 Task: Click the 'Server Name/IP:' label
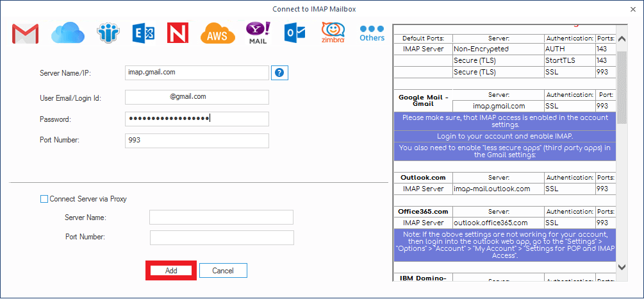point(65,73)
